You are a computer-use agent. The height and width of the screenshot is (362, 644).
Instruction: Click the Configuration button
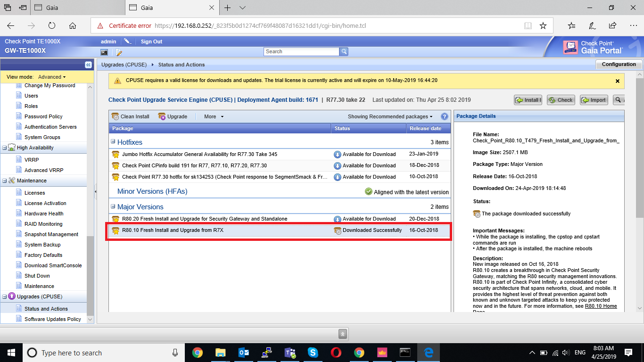point(619,65)
